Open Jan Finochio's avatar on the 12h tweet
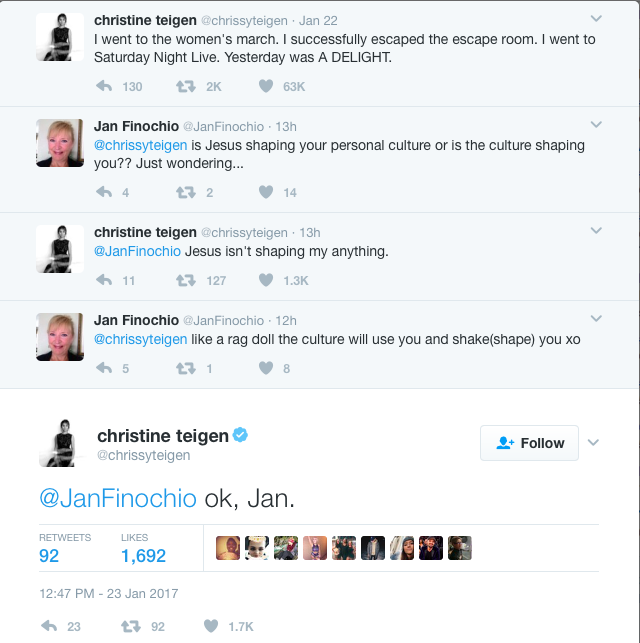Image resolution: width=640 pixels, height=643 pixels. coord(60,337)
